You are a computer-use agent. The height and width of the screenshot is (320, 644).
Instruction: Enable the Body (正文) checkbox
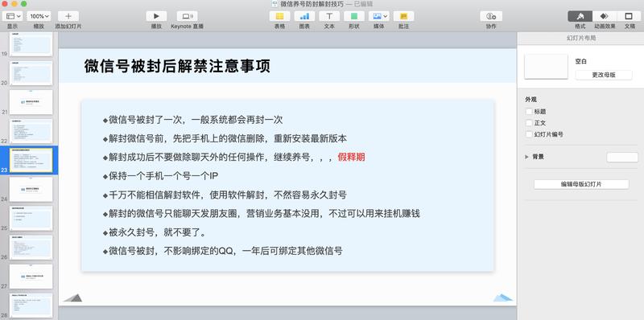point(529,123)
